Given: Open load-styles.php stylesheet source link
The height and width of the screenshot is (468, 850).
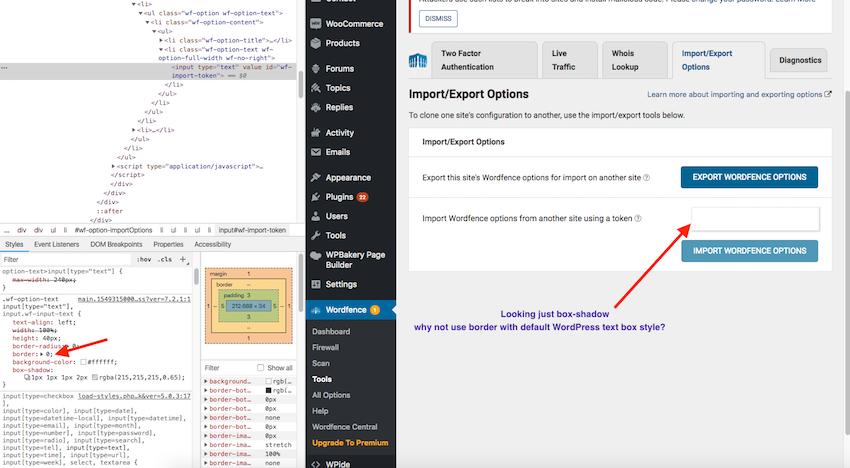Looking at the screenshot, I should pyautogui.click(x=134, y=396).
